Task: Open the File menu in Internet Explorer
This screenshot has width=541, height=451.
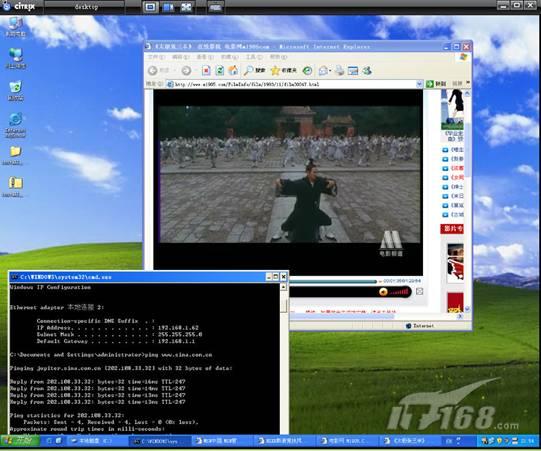Action: 156,57
